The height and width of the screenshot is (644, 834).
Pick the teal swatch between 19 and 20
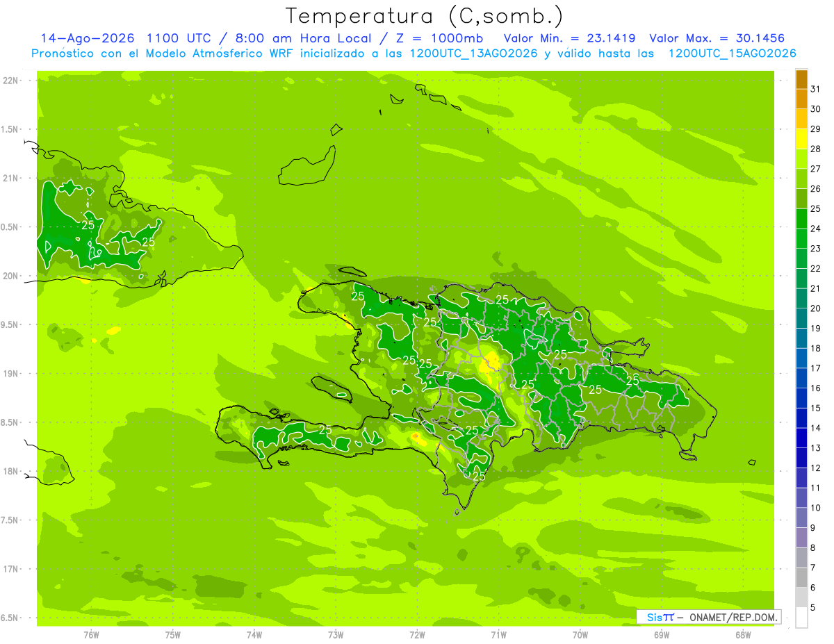pyautogui.click(x=801, y=318)
